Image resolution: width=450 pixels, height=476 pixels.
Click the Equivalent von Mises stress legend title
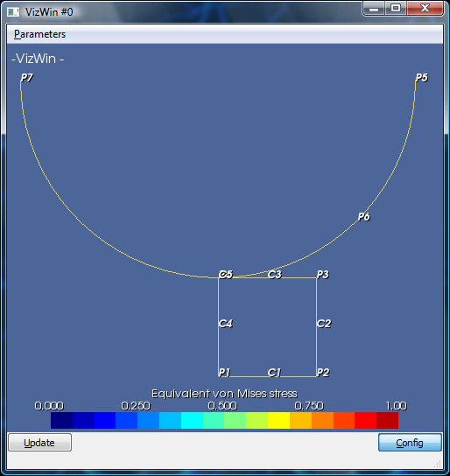[x=224, y=394]
